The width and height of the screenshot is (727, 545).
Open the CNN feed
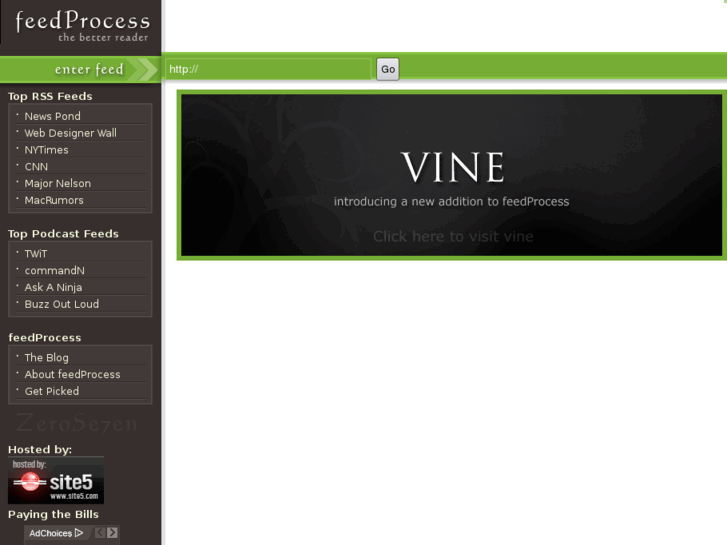(x=36, y=167)
